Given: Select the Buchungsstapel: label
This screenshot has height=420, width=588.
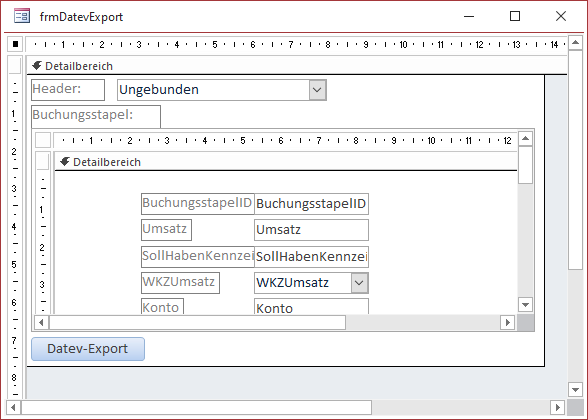Looking at the screenshot, I should pyautogui.click(x=96, y=117).
